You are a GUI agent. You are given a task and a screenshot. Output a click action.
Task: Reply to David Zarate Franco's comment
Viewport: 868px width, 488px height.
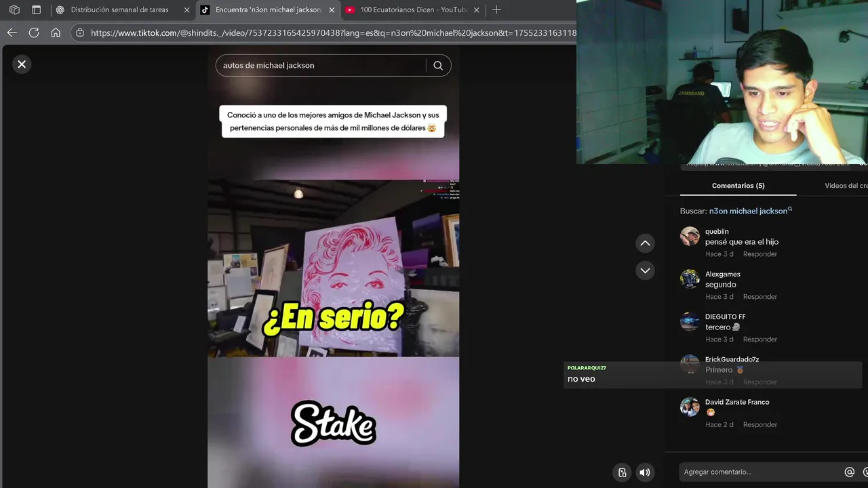click(x=759, y=425)
